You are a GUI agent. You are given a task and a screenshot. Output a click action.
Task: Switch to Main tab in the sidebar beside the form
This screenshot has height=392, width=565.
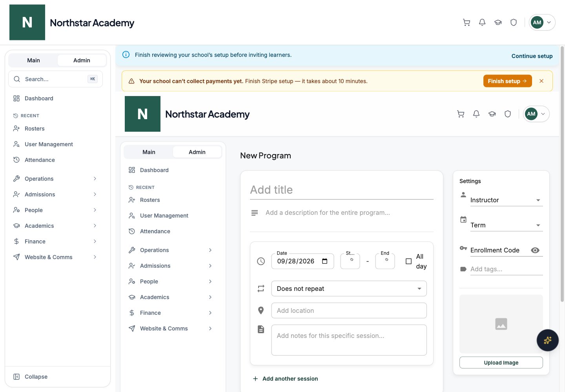point(149,152)
